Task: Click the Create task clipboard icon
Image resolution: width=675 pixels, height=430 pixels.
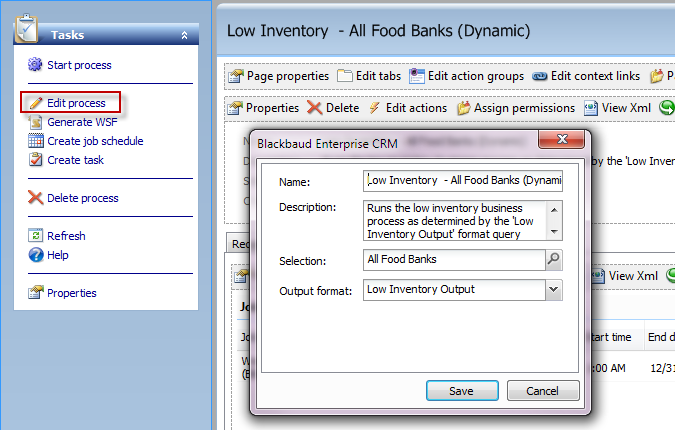Action: [36, 160]
